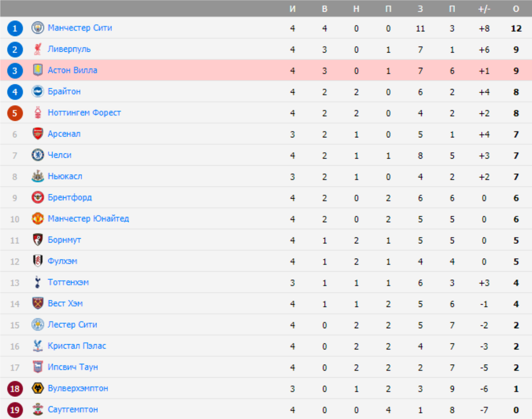Click the orange position 5 badge
The height and width of the screenshot is (419, 532).
(15, 113)
